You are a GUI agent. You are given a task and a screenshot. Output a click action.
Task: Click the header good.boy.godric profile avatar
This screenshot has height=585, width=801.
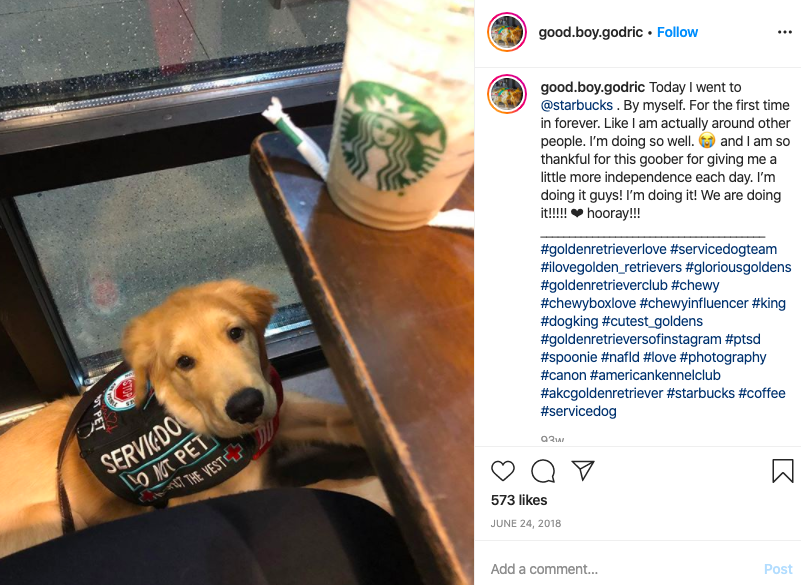pos(507,32)
